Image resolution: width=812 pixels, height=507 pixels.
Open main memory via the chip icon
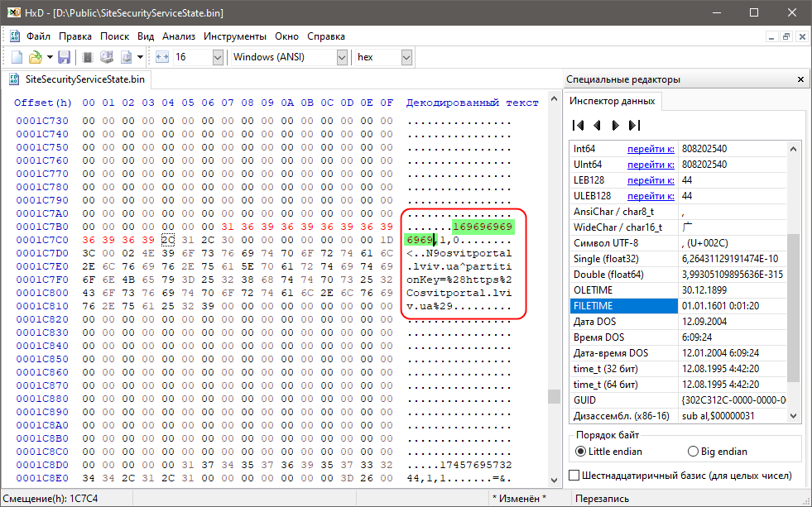coord(88,57)
